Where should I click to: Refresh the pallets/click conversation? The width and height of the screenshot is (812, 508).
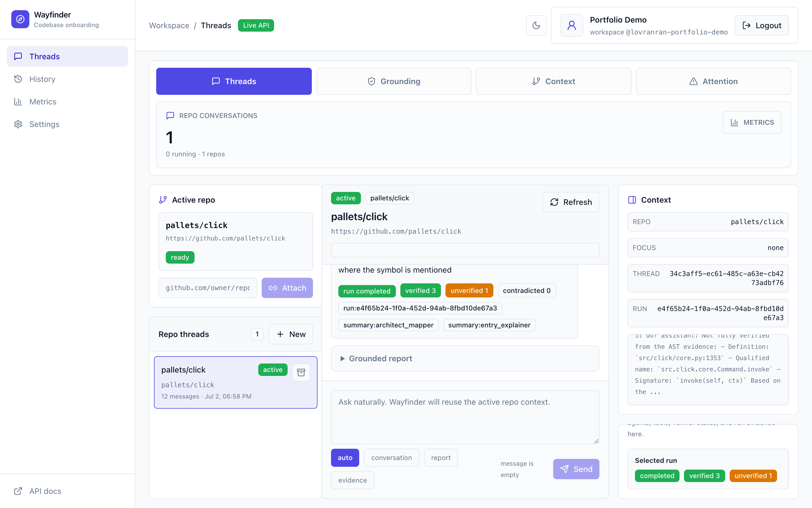(x=571, y=202)
